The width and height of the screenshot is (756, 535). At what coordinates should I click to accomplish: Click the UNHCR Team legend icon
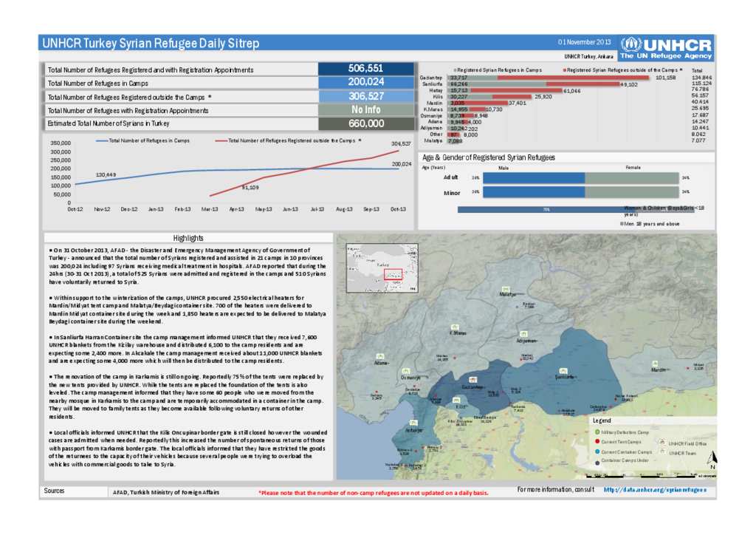pos(663,453)
